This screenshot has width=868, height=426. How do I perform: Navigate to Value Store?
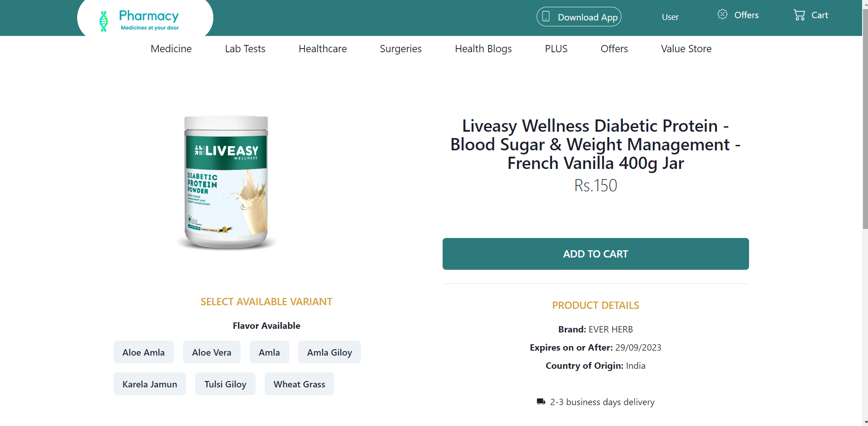click(x=686, y=49)
